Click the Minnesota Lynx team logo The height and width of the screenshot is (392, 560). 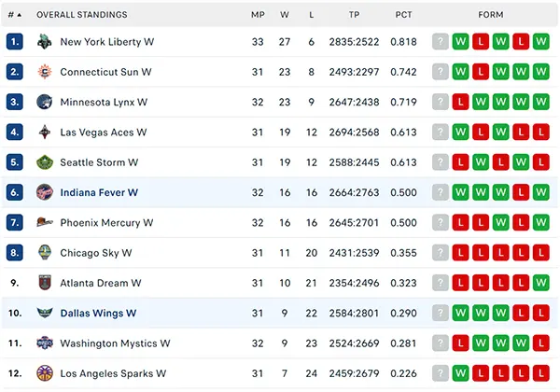pos(45,102)
